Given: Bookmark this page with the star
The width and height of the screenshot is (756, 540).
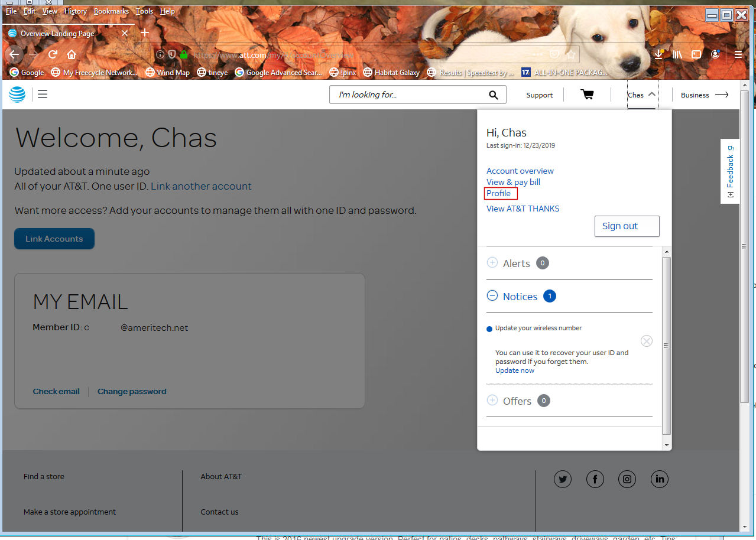Looking at the screenshot, I should pyautogui.click(x=570, y=54).
